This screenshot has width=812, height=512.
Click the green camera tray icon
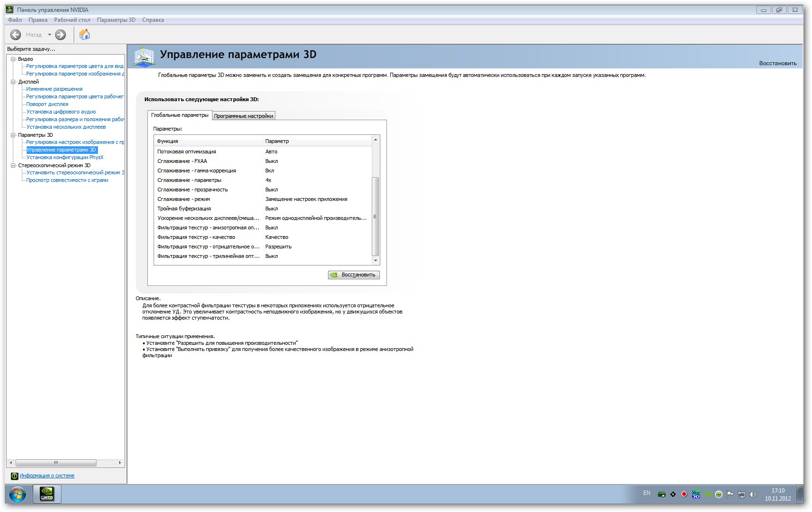pos(661,494)
